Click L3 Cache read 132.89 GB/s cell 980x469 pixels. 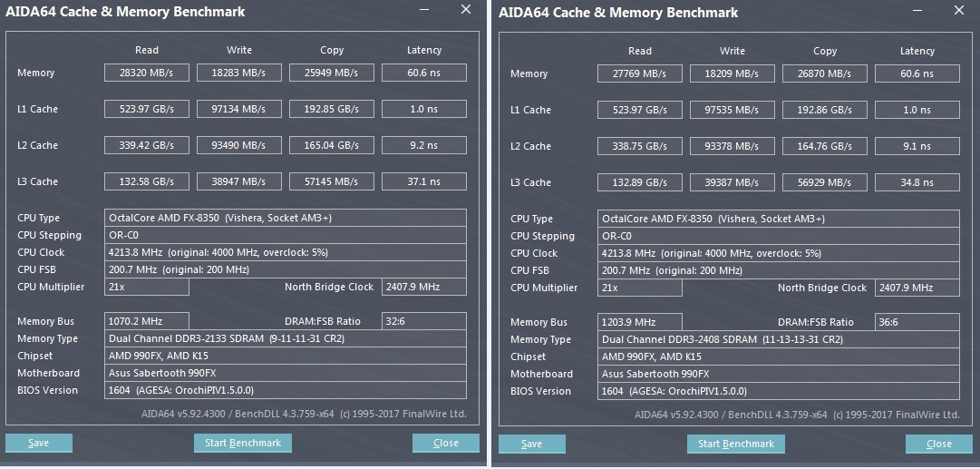pyautogui.click(x=640, y=182)
